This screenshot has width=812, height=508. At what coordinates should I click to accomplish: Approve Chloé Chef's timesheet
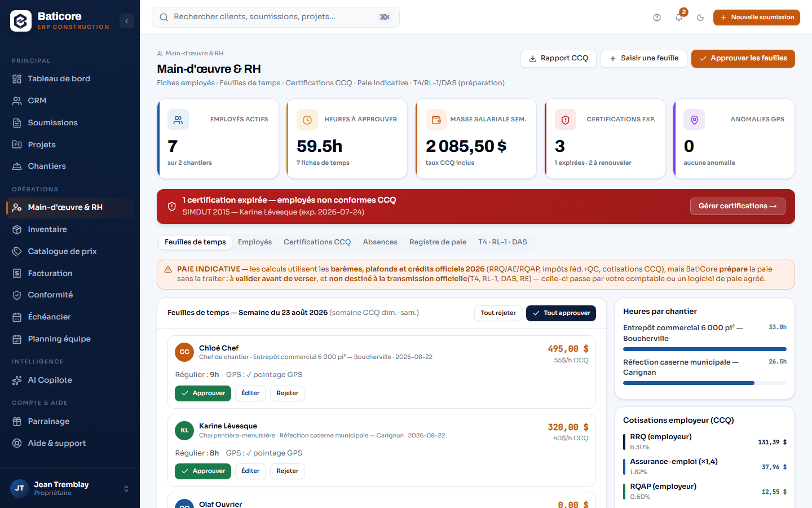pos(203,393)
